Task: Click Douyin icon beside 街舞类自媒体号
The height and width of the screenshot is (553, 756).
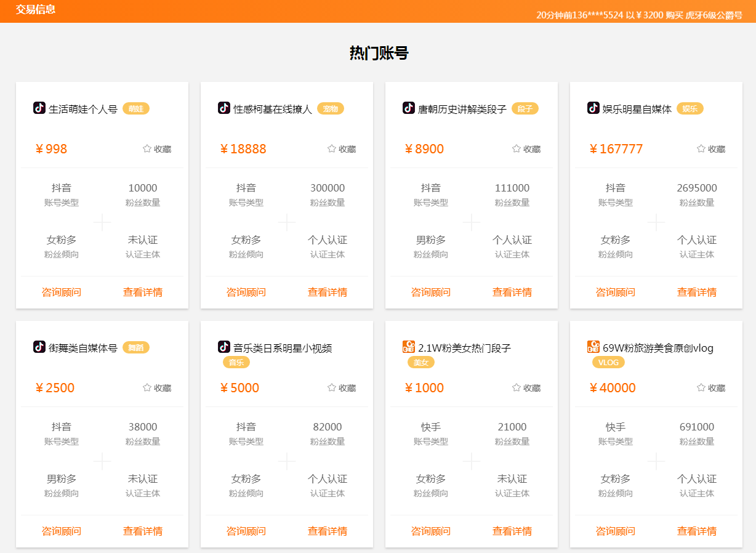Action: tap(39, 347)
